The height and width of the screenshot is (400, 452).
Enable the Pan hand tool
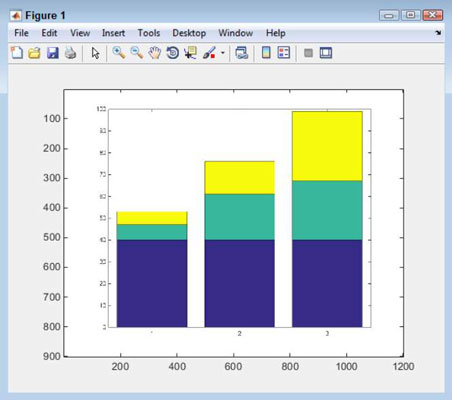click(x=155, y=53)
